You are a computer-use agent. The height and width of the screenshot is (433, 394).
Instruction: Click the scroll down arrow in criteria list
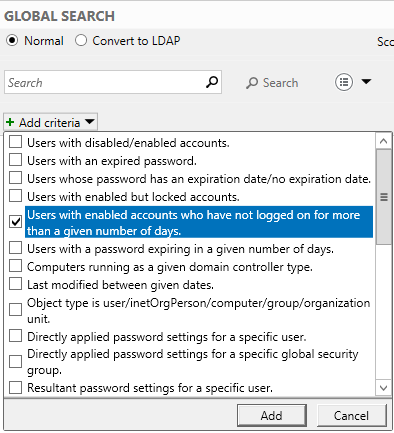383,388
